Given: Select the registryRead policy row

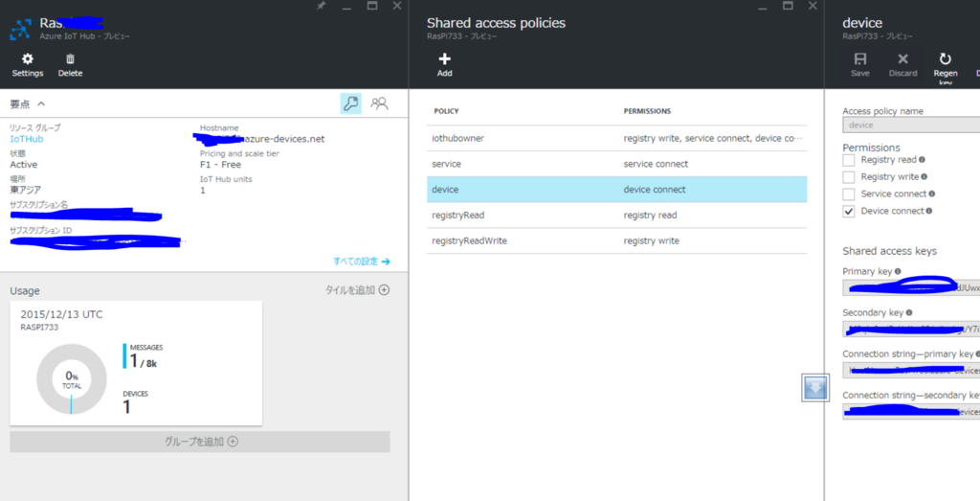Looking at the screenshot, I should 617,216.
